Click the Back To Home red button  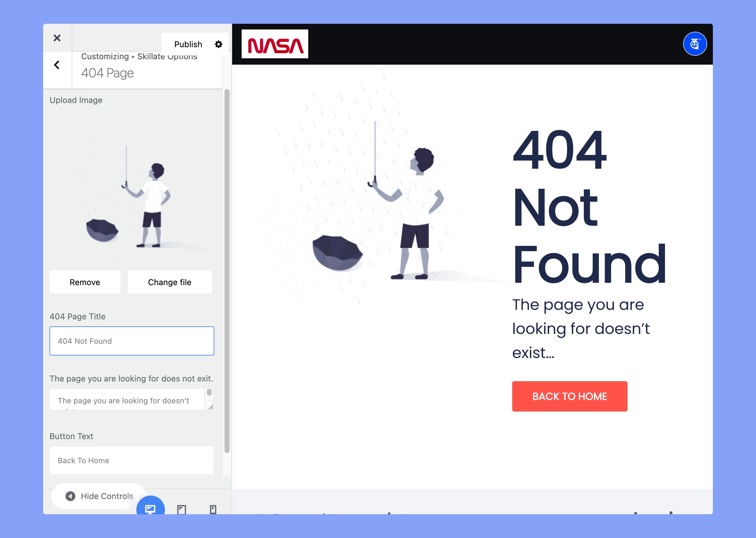pos(570,396)
